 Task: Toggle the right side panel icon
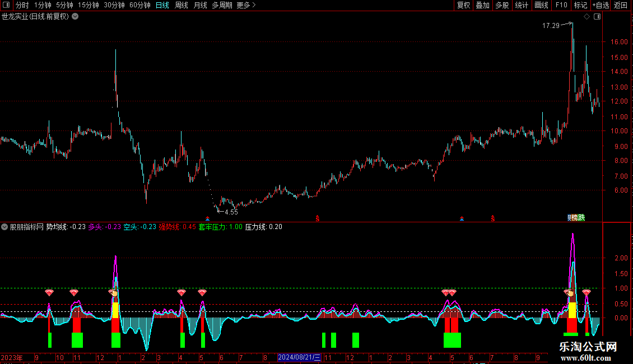[597, 17]
